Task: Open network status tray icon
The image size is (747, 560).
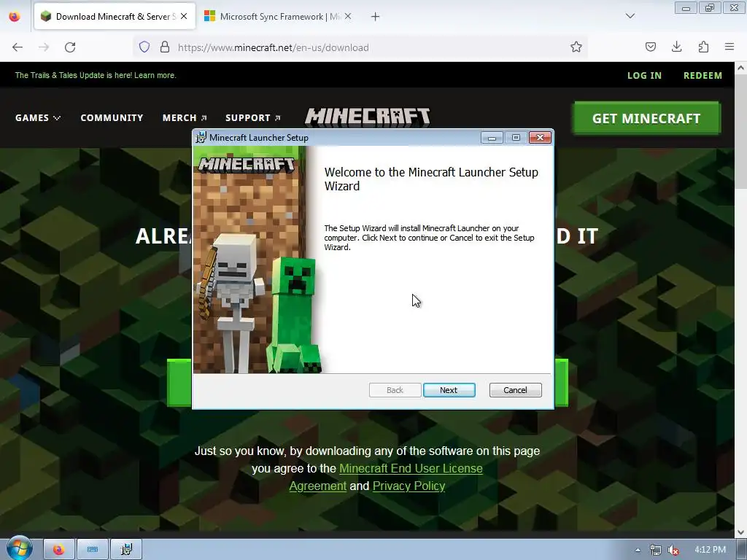Action: point(656,550)
